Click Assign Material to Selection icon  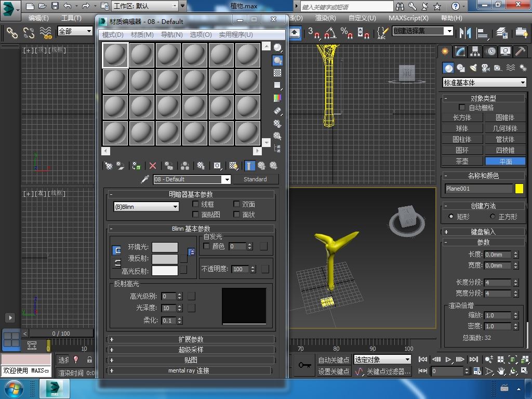(x=137, y=166)
